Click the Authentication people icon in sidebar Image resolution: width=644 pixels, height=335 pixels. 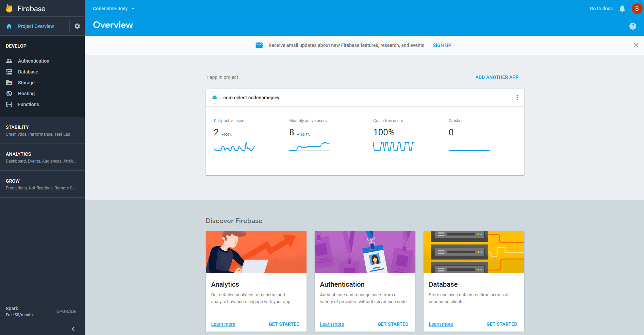(9, 61)
